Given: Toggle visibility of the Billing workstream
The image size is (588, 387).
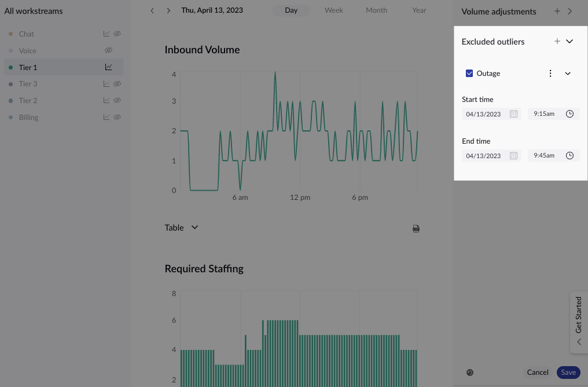Looking at the screenshot, I should pyautogui.click(x=117, y=118).
